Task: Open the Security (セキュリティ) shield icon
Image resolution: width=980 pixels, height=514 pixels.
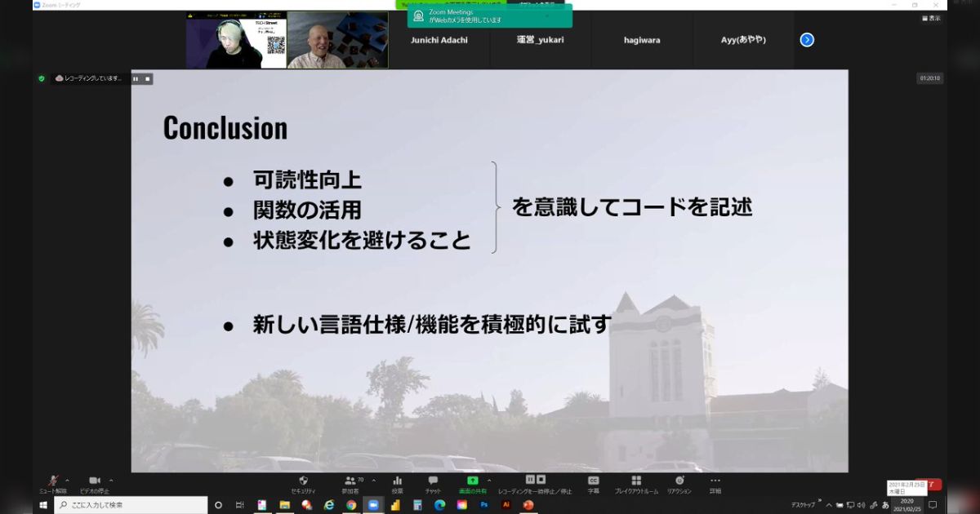Action: click(x=303, y=481)
